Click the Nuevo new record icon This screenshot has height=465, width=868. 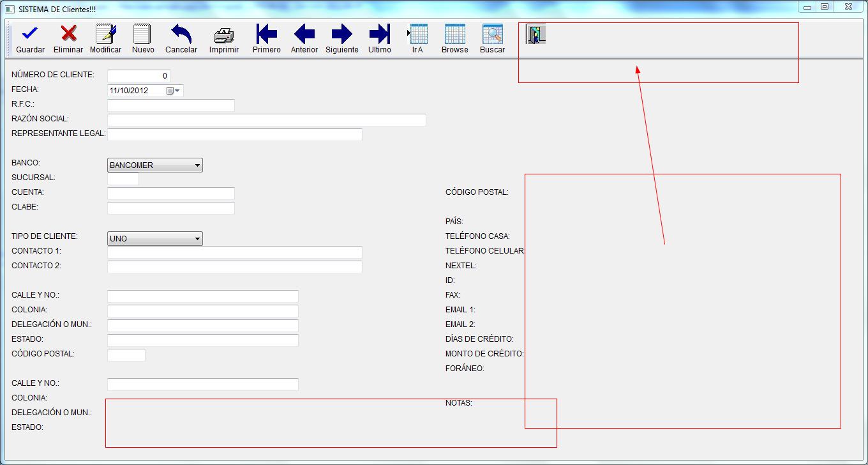click(142, 33)
